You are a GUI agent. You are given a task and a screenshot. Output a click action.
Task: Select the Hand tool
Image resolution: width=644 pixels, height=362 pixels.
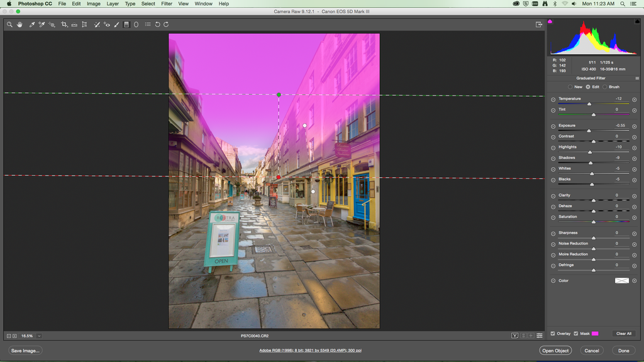19,25
